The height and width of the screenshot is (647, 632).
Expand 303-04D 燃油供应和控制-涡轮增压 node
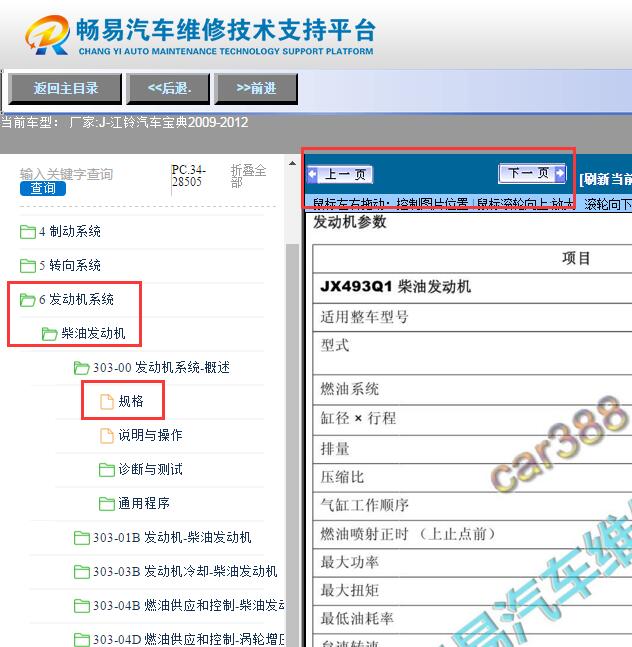[189, 639]
